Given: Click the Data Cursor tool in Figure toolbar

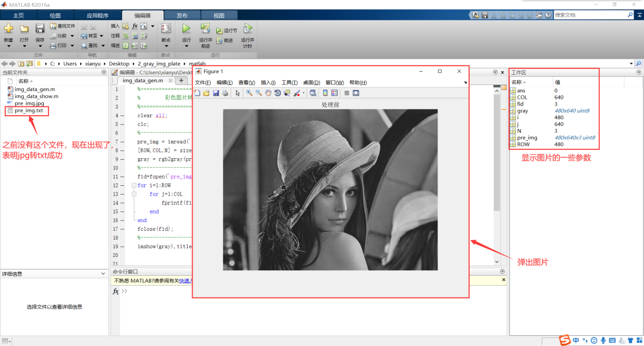Looking at the screenshot, I should click(x=287, y=93).
